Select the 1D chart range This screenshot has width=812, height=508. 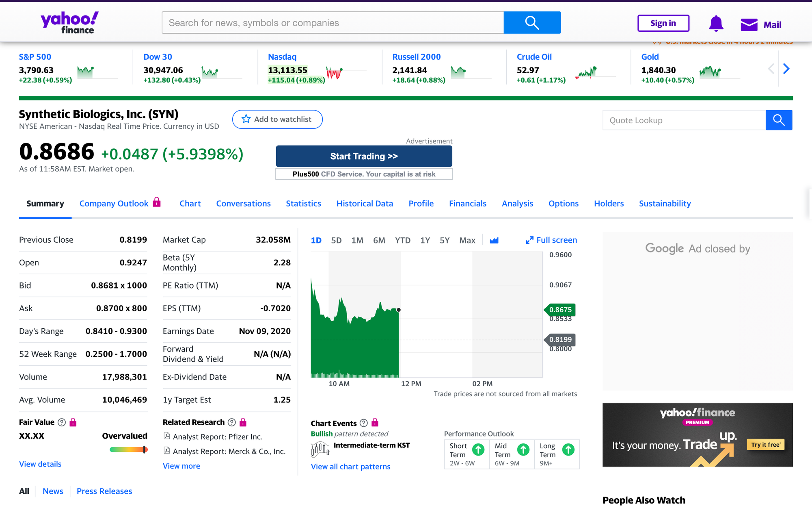(316, 240)
